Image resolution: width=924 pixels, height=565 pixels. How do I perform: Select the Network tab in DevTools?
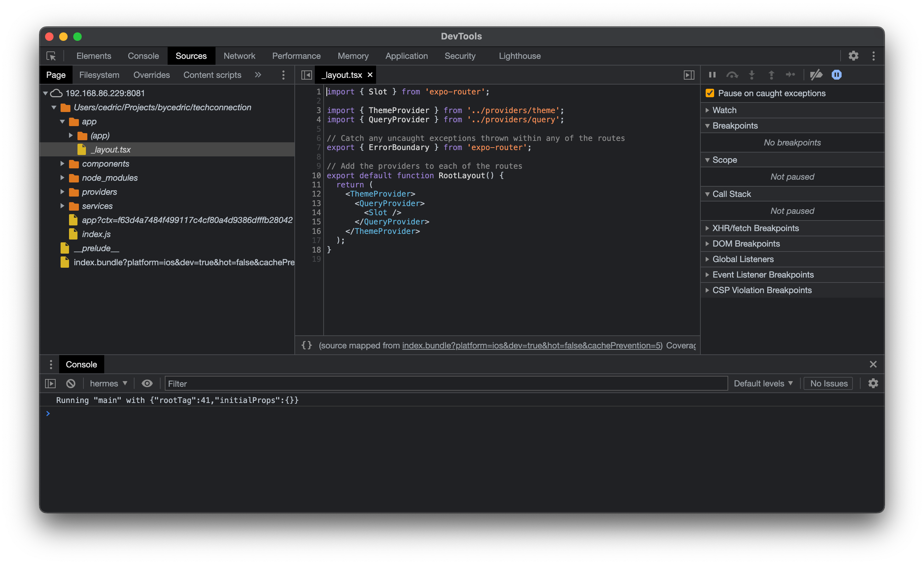pyautogui.click(x=239, y=55)
